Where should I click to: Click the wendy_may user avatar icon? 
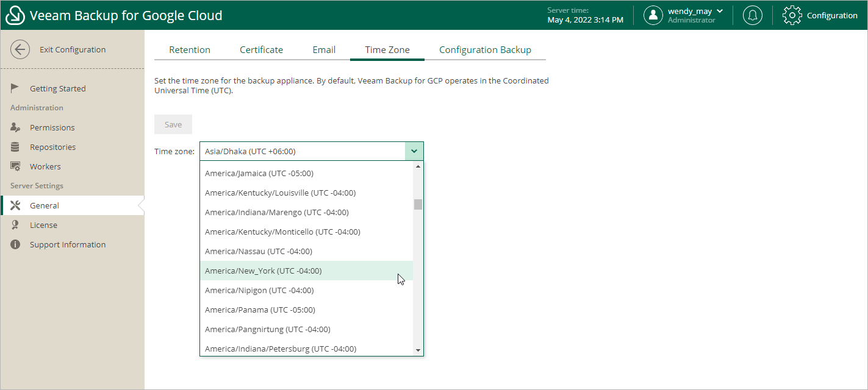click(x=653, y=15)
